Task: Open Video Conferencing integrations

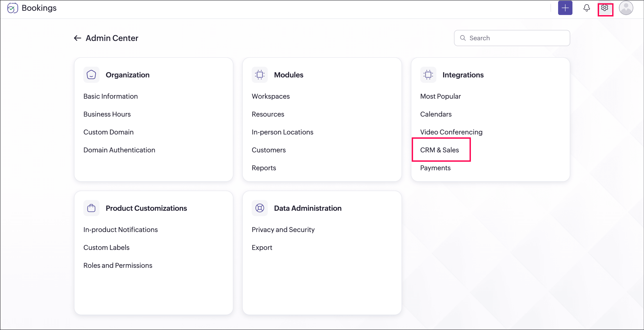Action: [x=451, y=132]
